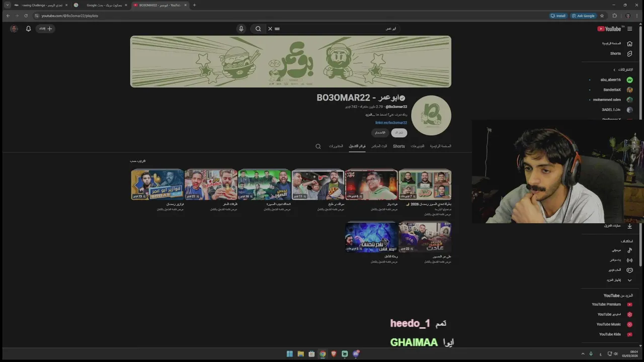Click the channel profile picture

(431, 115)
